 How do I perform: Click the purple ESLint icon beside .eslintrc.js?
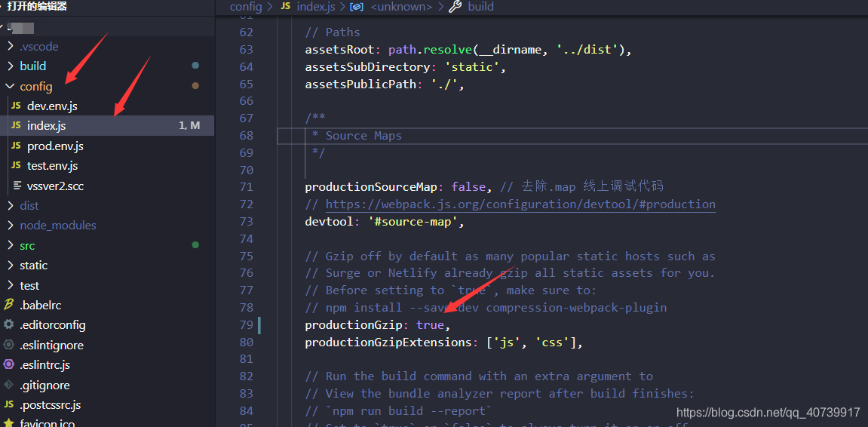coord(9,364)
